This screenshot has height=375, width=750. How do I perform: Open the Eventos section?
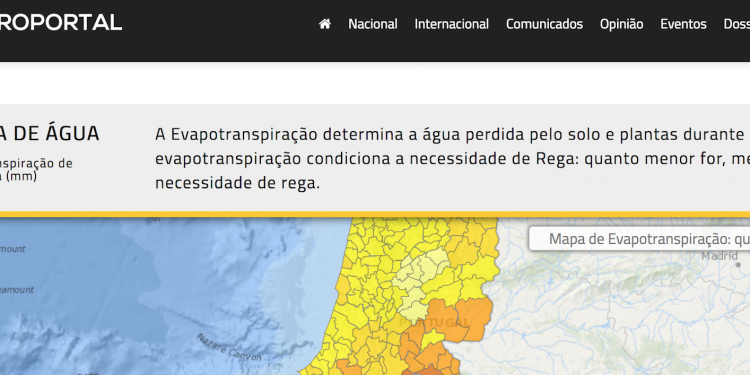coord(683,24)
